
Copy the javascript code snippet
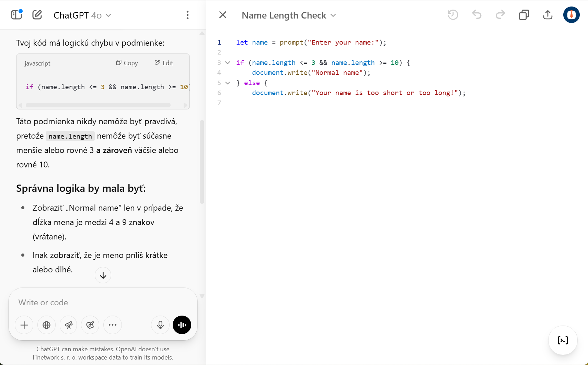(127, 63)
